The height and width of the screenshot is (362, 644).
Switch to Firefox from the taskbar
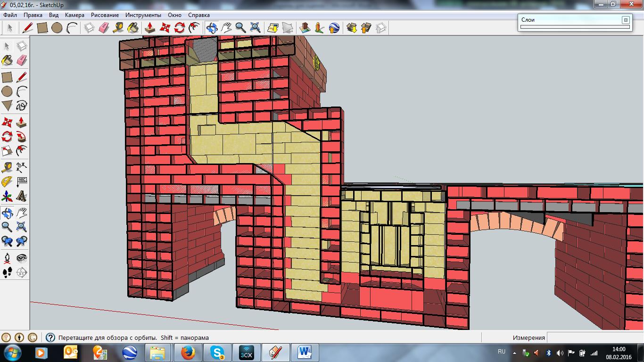tap(188, 353)
